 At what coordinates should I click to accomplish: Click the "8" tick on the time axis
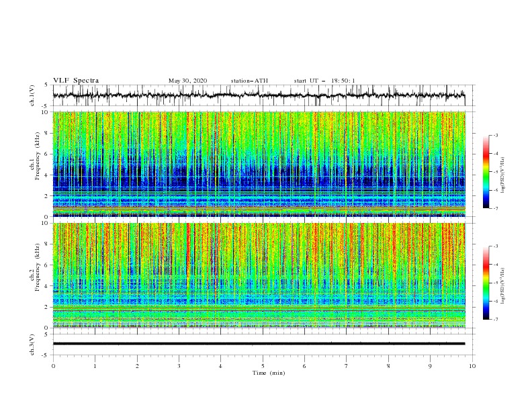point(388,366)
